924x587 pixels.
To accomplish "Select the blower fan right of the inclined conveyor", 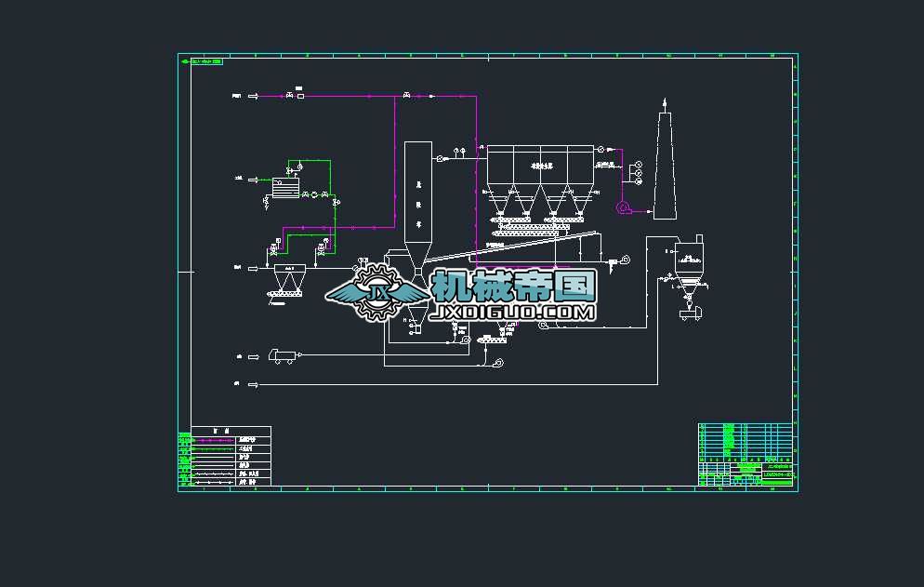I will (x=625, y=259).
